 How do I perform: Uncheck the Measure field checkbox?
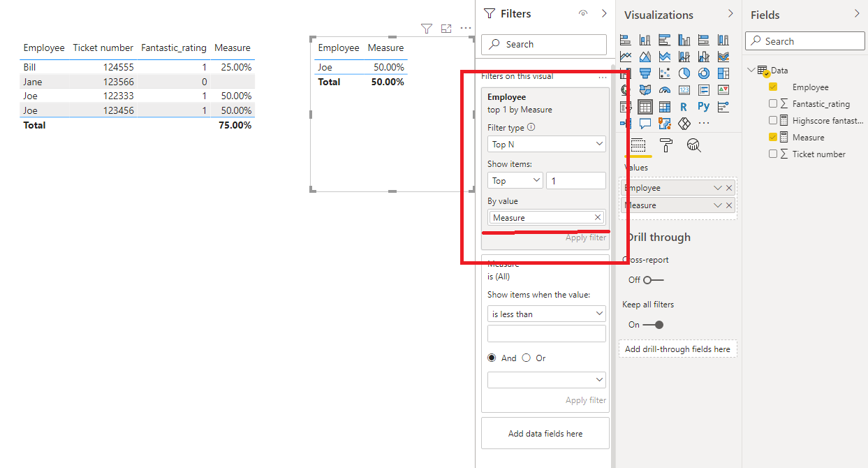[x=773, y=138]
